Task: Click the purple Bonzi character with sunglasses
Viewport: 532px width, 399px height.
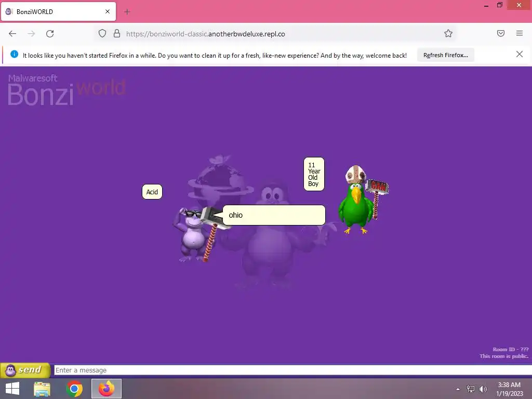Action: tap(194, 234)
